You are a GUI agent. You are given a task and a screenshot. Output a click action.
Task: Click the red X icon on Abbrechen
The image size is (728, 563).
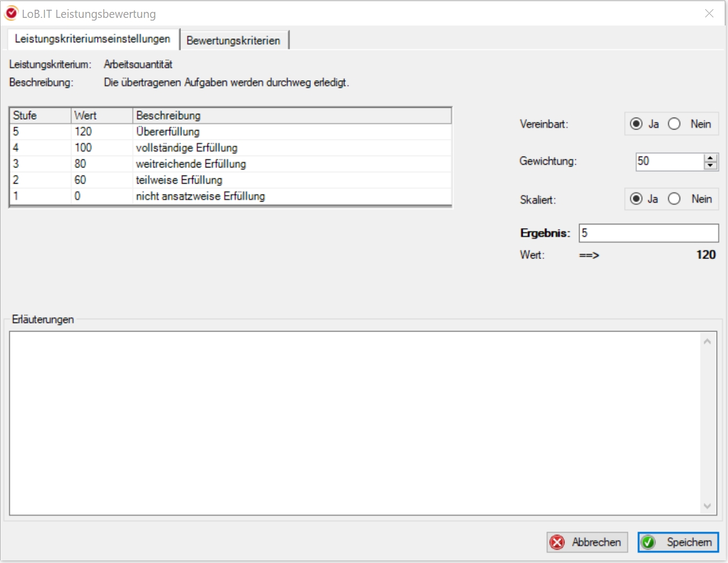click(x=557, y=542)
